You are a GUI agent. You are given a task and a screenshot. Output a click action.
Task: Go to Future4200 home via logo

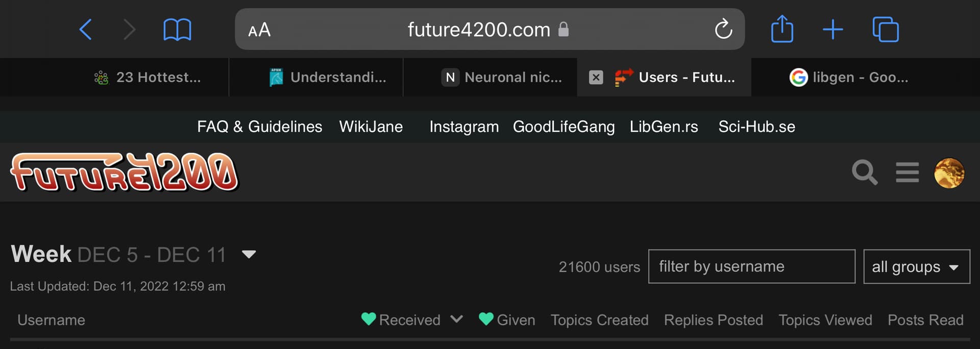(125, 172)
